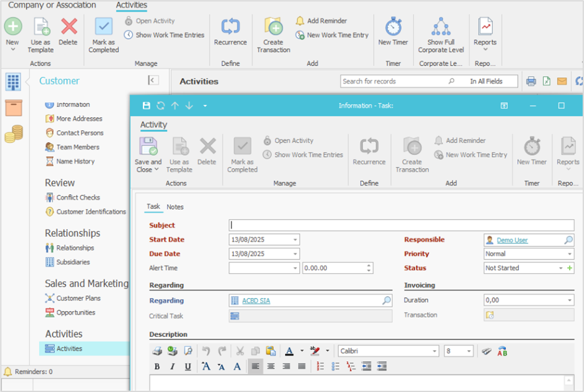The width and height of the screenshot is (584, 392).
Task: Toggle Underline formatting in the description editor
Action: 187,367
